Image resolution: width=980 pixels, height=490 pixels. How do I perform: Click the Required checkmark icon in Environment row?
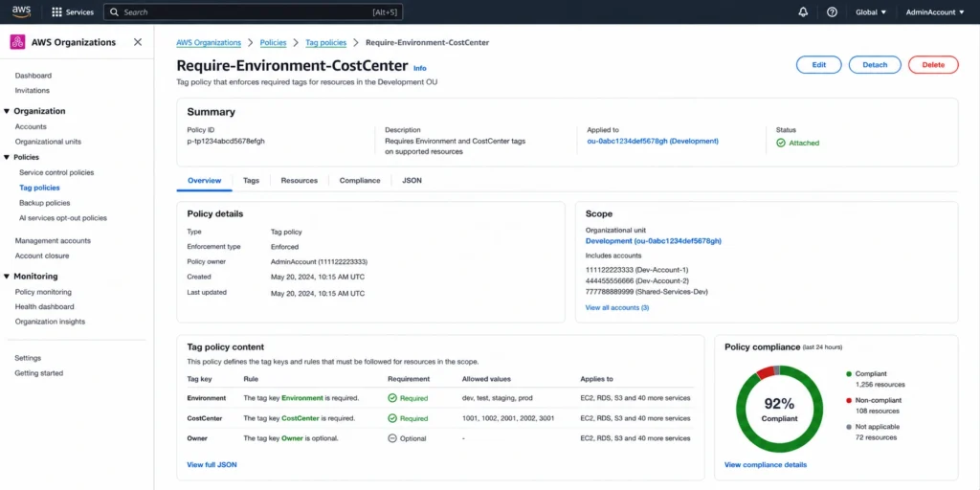pos(391,398)
